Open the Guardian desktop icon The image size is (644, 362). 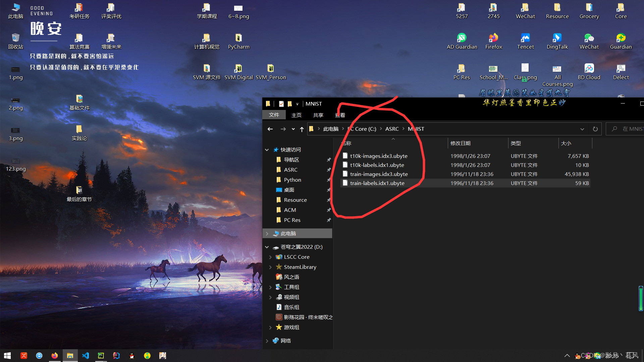621,41
